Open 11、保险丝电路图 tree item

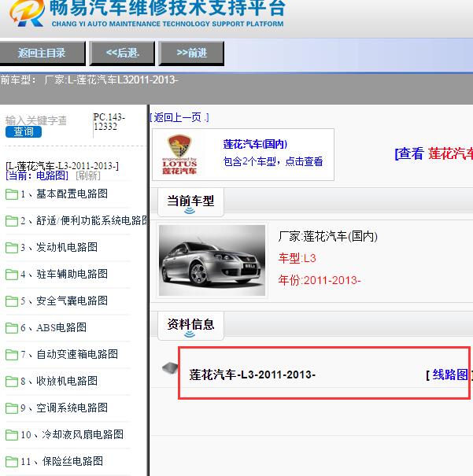62,461
